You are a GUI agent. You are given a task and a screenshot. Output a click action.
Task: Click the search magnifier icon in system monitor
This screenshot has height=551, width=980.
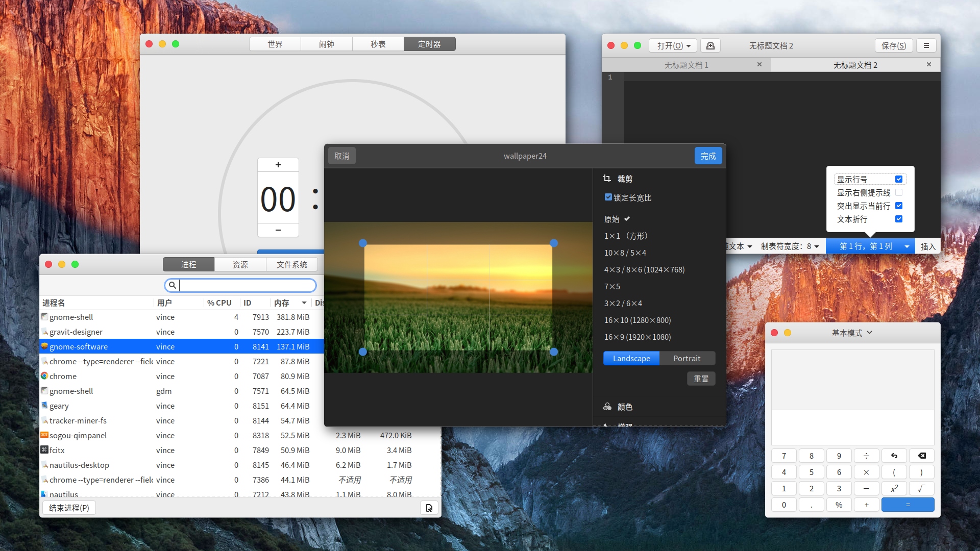click(x=173, y=285)
